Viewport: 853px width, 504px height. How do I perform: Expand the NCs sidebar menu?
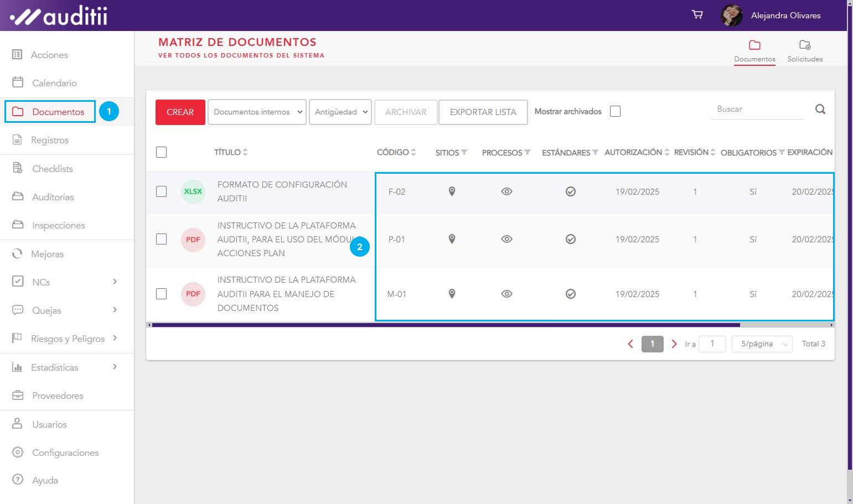pyautogui.click(x=115, y=282)
